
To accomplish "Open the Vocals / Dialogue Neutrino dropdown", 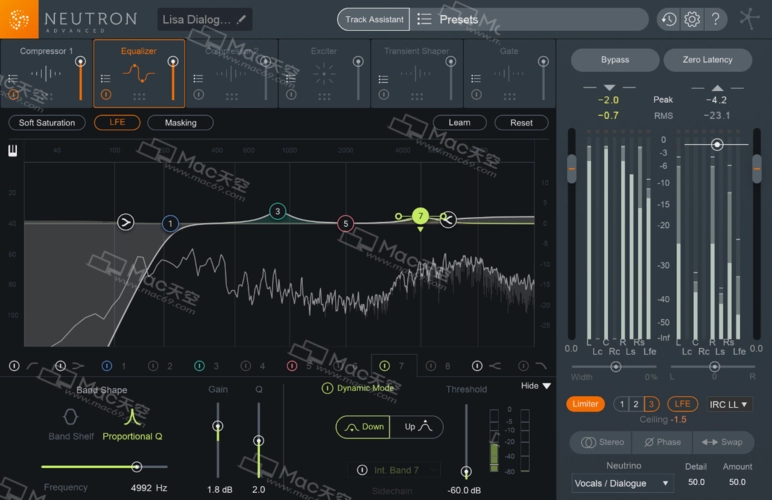I will (x=622, y=483).
